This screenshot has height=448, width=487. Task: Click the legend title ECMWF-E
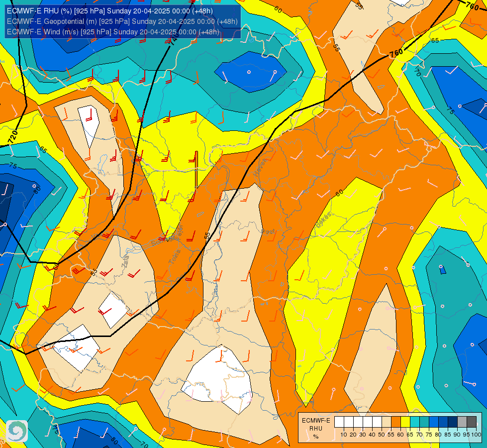pyautogui.click(x=316, y=421)
